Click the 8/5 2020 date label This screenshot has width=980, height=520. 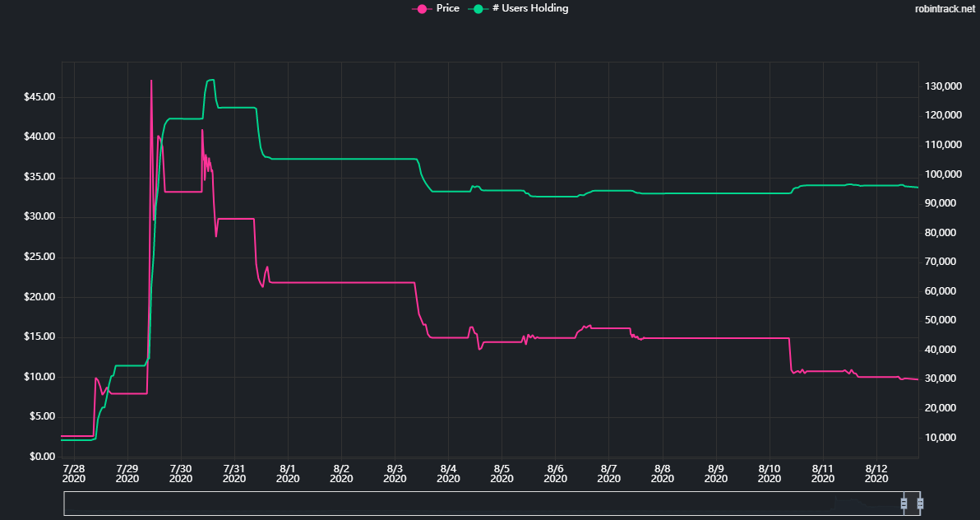coord(502,474)
